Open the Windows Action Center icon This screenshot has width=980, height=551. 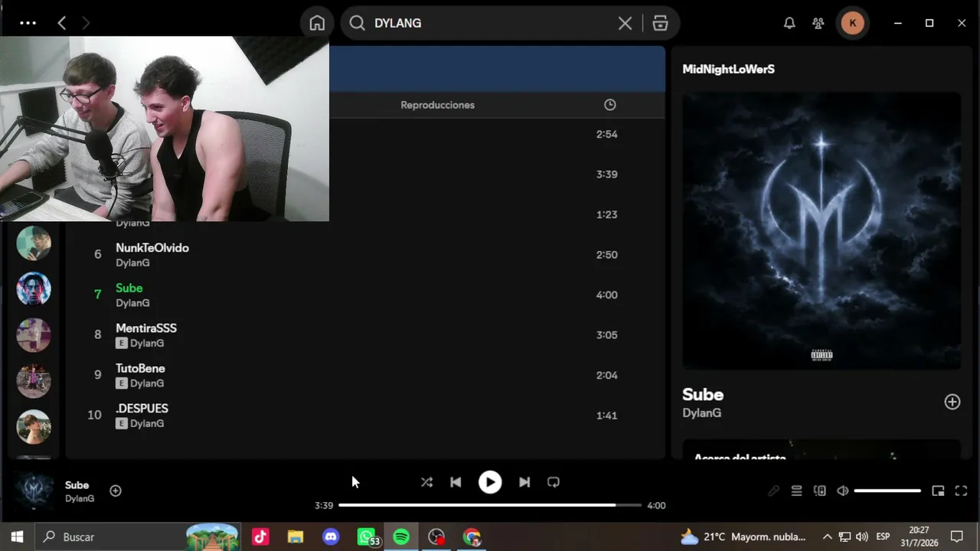(x=956, y=536)
